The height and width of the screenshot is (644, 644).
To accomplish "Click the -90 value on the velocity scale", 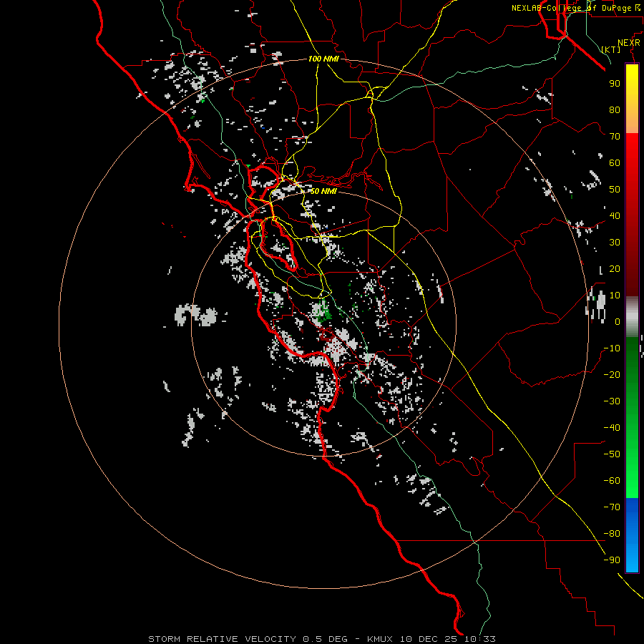I will tap(612, 560).
